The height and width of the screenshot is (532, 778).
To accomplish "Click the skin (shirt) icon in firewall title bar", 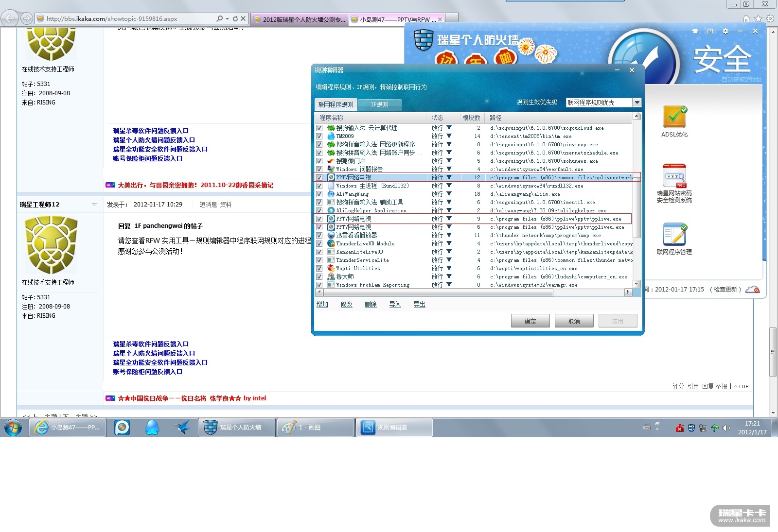I will pyautogui.click(x=695, y=31).
